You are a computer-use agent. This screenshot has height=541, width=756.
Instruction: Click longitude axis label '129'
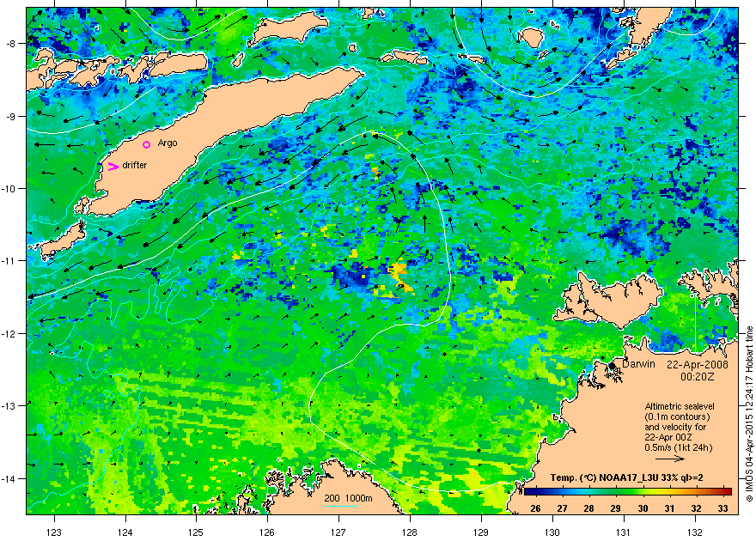pos(481,532)
